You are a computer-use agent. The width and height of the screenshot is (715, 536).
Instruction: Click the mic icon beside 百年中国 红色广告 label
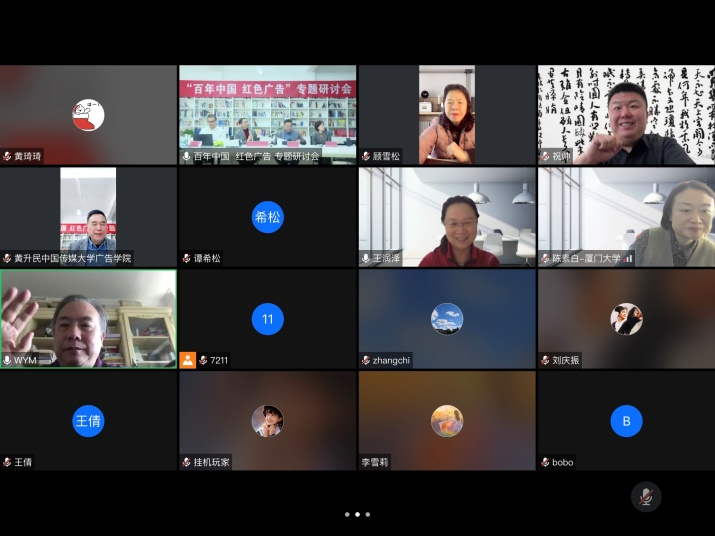186,156
